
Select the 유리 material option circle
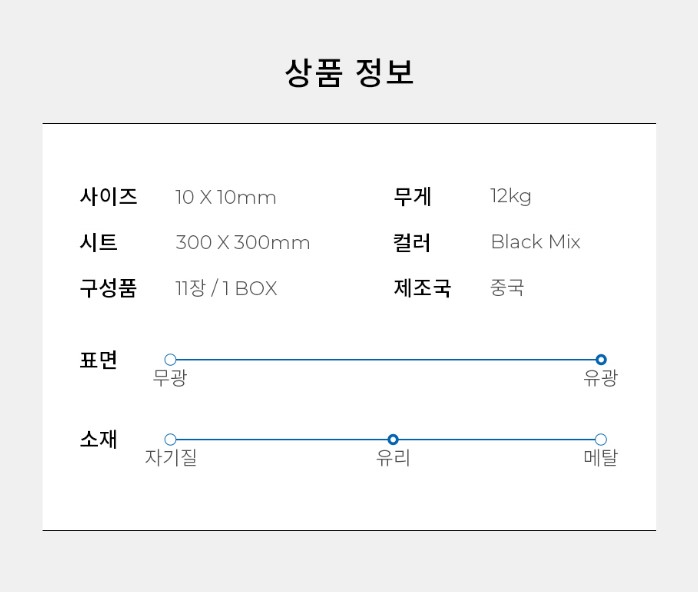point(393,440)
